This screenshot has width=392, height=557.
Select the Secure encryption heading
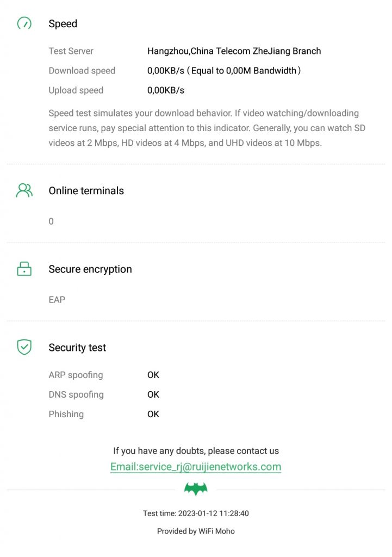90,269
